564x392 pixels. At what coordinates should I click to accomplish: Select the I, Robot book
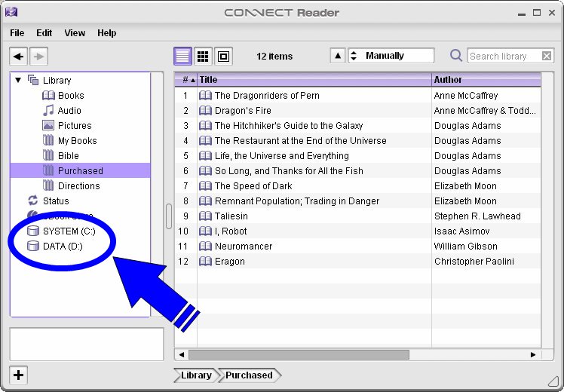[x=358, y=231]
